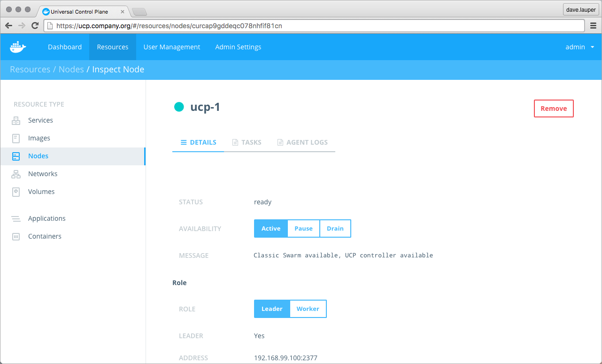Set node availability to Drain

335,229
